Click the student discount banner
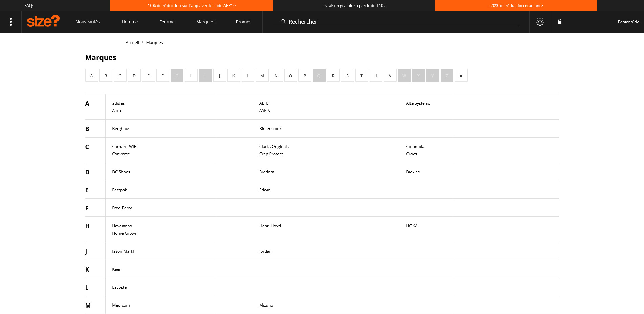 coord(516,5)
